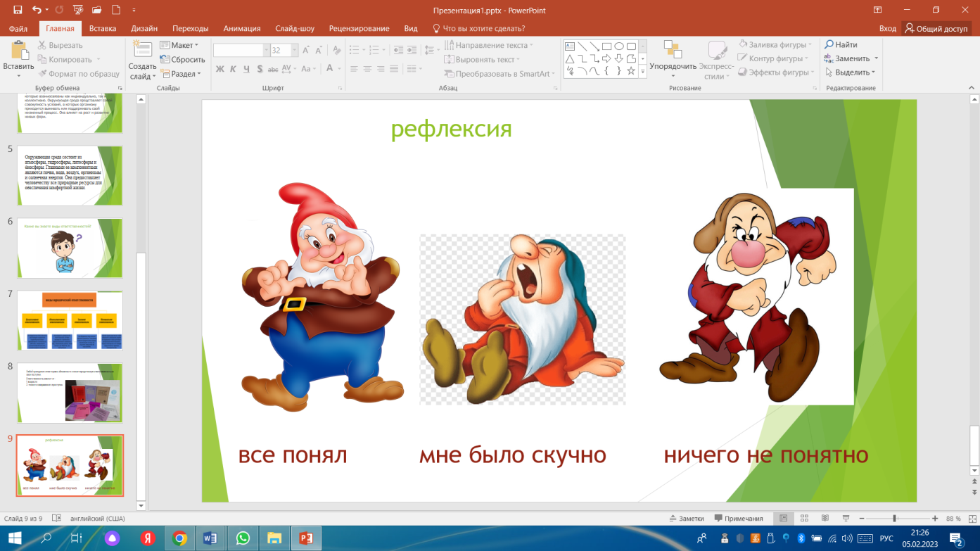980x551 pixels.
Task: Switch to Normal view in status bar
Action: (x=783, y=519)
